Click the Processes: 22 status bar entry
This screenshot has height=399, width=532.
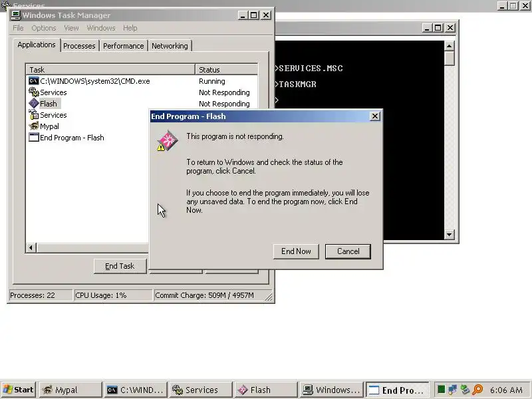40,295
